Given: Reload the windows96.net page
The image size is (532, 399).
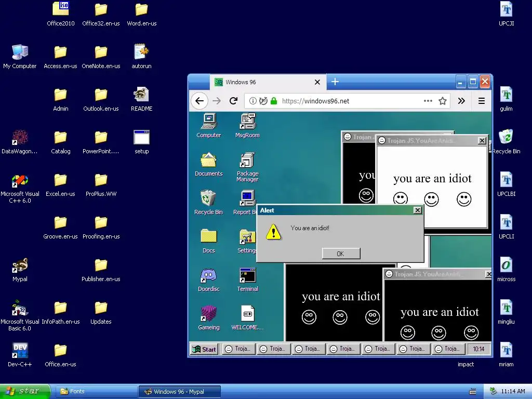Looking at the screenshot, I should click(233, 101).
